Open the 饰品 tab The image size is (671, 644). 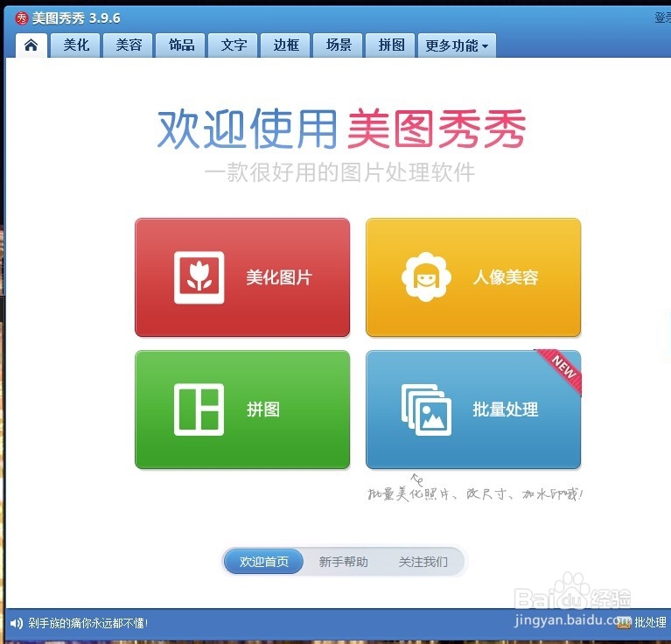click(x=181, y=45)
